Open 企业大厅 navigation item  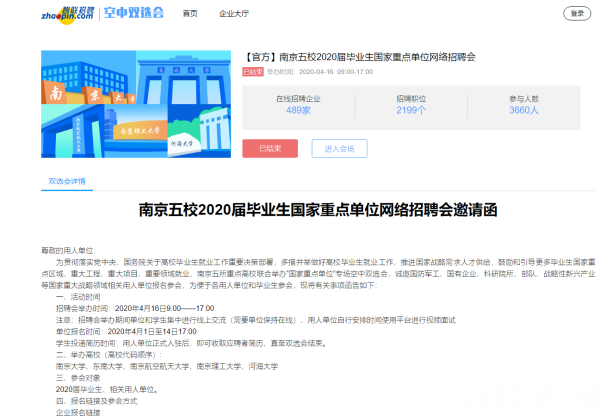pos(234,14)
